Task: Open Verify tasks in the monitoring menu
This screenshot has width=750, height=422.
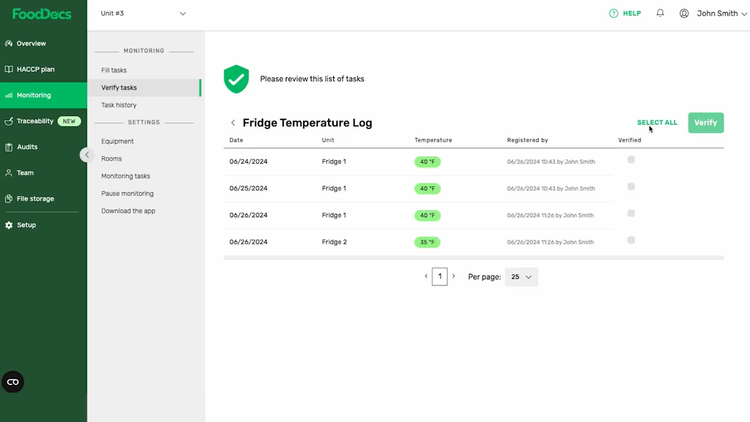Action: click(x=119, y=88)
